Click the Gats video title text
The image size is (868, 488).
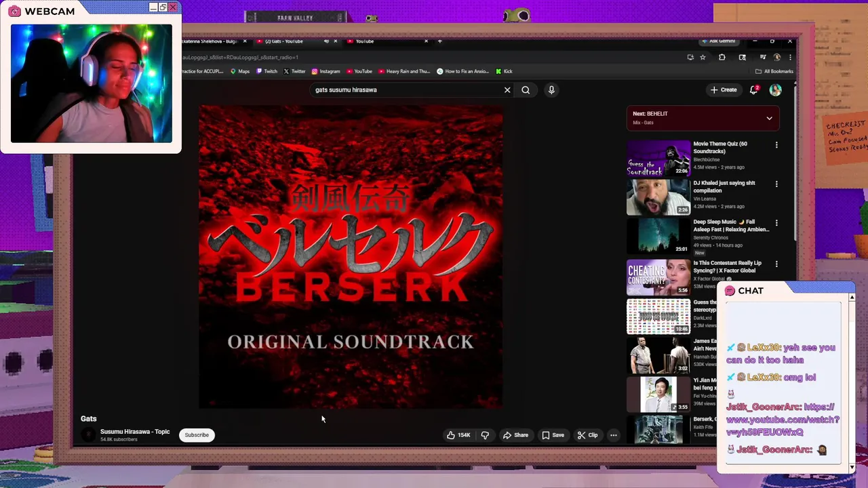point(89,419)
